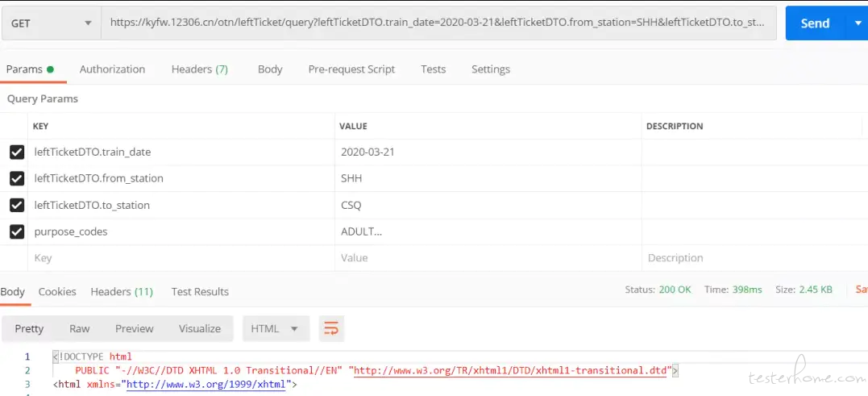Screen dimensions: 868x396
Task: Select the Pretty response view
Action: click(x=29, y=328)
